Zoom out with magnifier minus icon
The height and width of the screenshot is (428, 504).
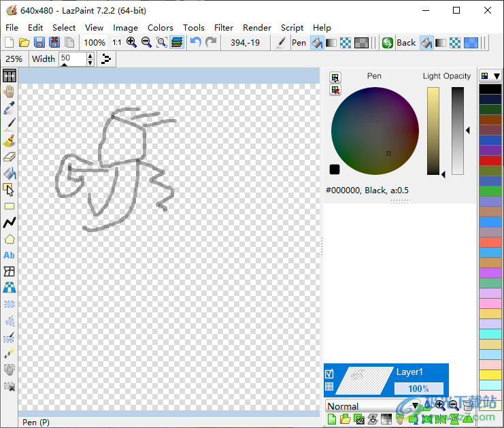tap(146, 42)
